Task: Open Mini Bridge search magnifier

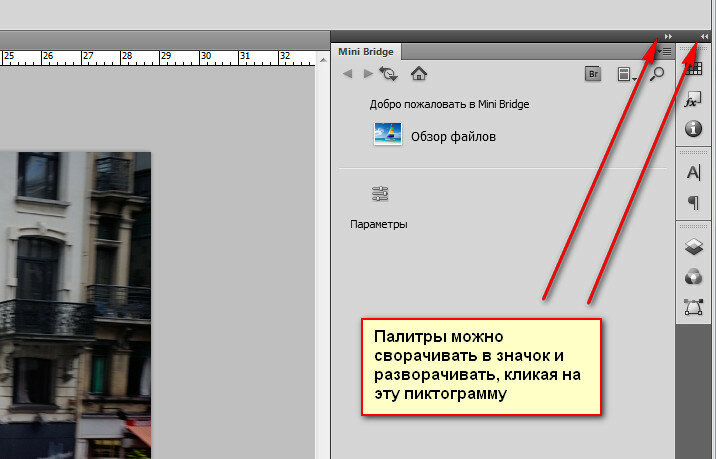Action: pos(657,74)
